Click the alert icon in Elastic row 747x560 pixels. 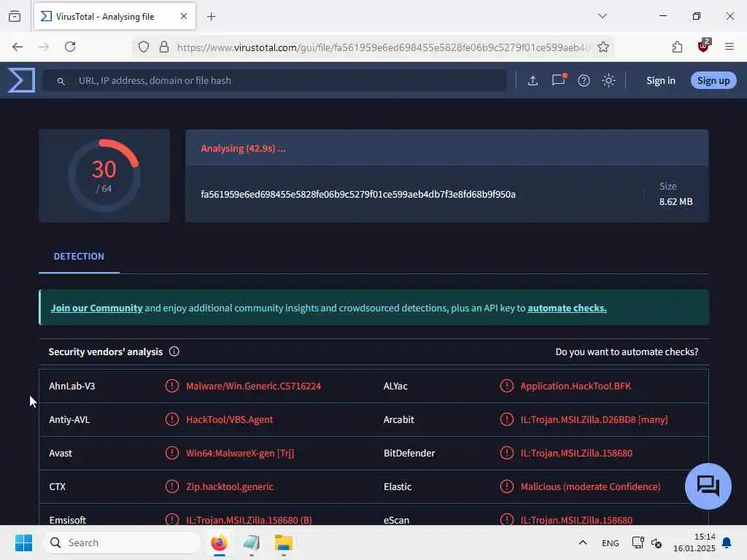coord(507,486)
